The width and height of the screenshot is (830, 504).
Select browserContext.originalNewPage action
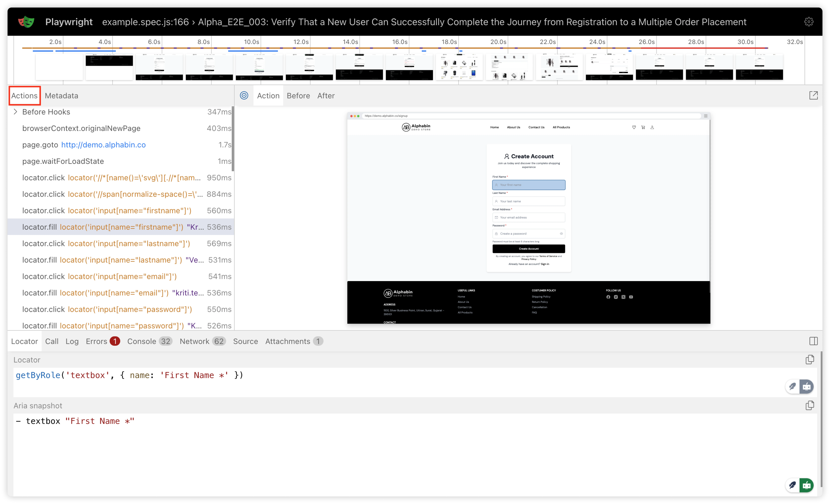tap(121, 128)
